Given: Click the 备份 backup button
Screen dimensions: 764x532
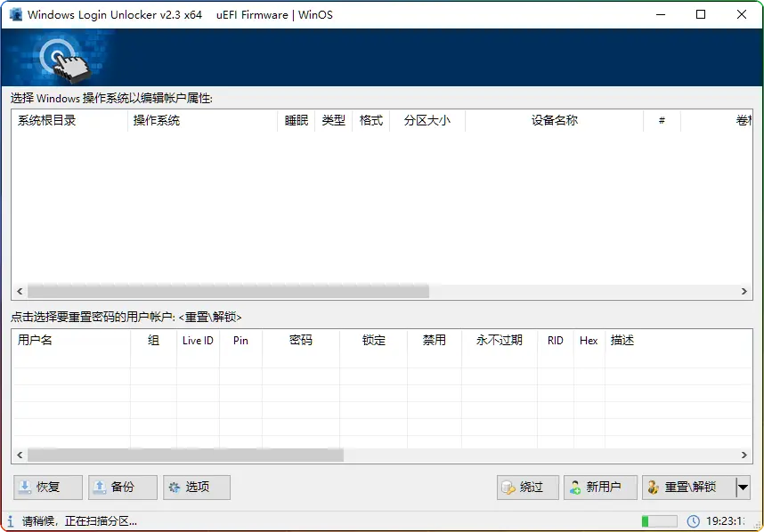Looking at the screenshot, I should pos(123,488).
